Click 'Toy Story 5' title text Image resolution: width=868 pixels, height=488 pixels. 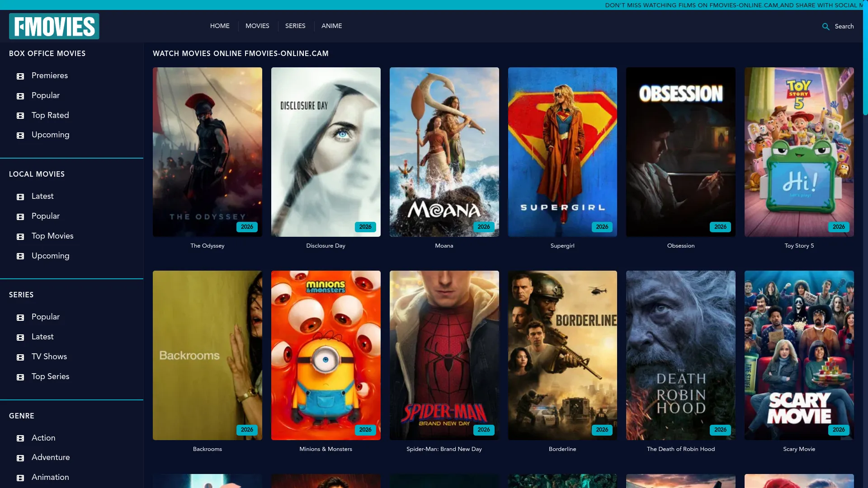pyautogui.click(x=799, y=246)
